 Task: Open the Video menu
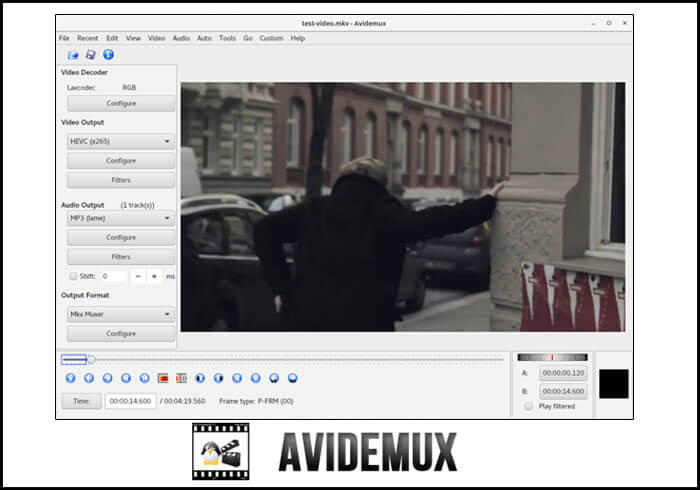[157, 38]
